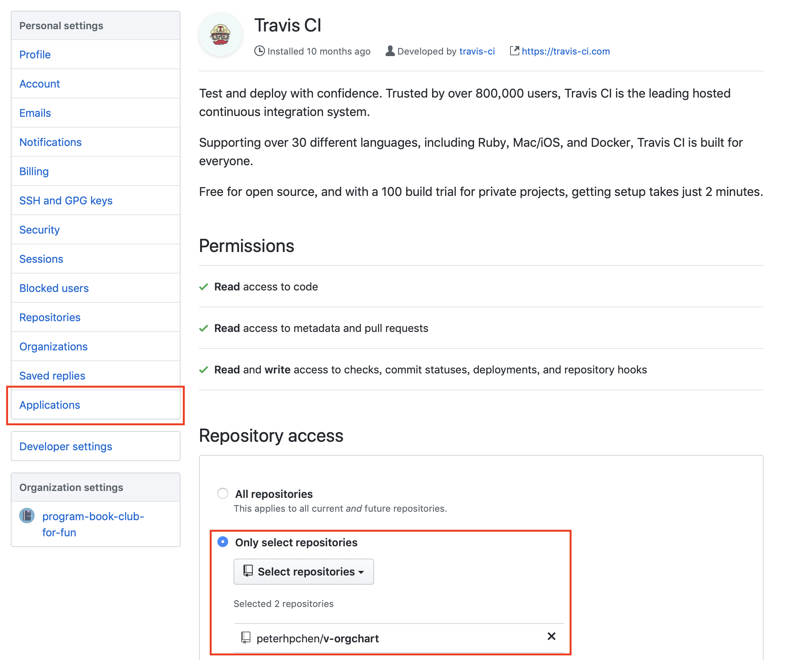Click the peterhpchen/v-orgchart repository name
Image resolution: width=812 pixels, height=660 pixels.
[x=318, y=638]
